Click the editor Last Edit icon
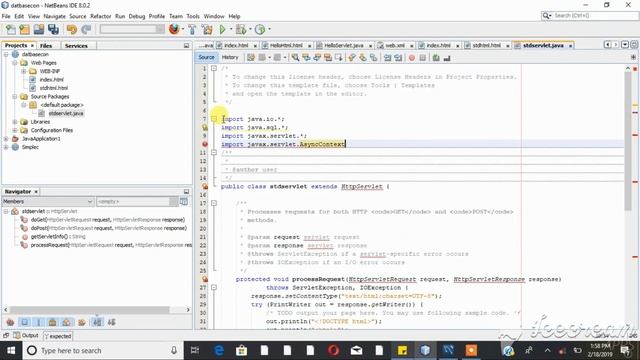This screenshot has height=360, width=640. point(251,58)
